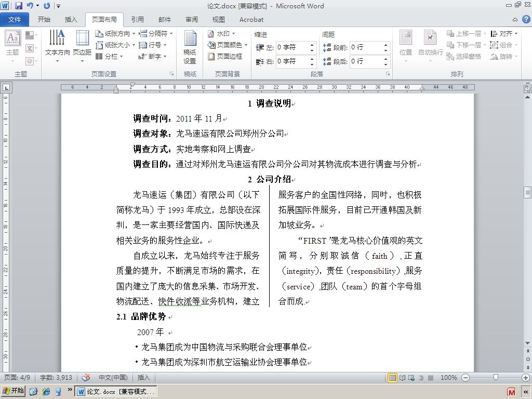532x399 pixels.
Task: Click Page Borders (页面边框)
Action: click(x=225, y=56)
